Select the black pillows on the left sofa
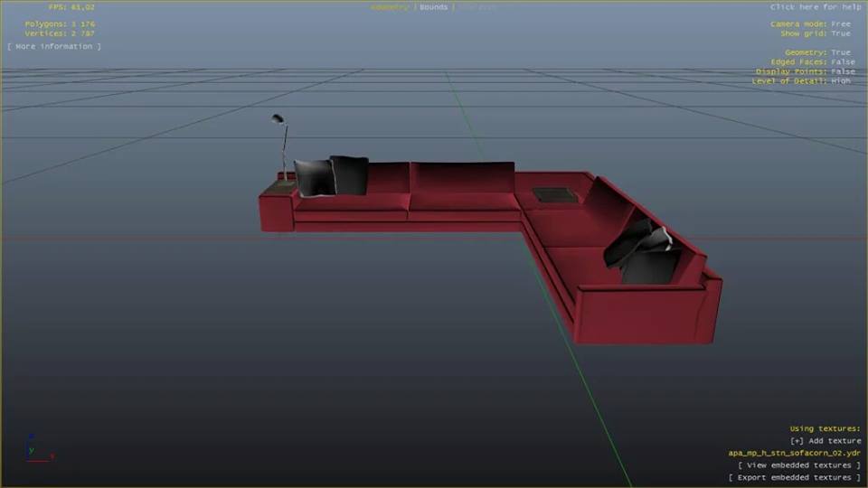 click(x=331, y=176)
